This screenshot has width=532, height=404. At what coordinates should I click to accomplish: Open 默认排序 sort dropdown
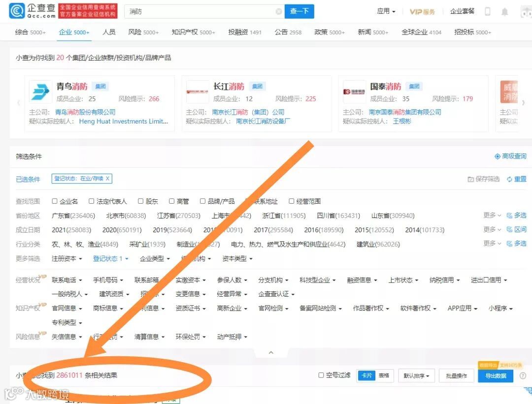coord(416,375)
